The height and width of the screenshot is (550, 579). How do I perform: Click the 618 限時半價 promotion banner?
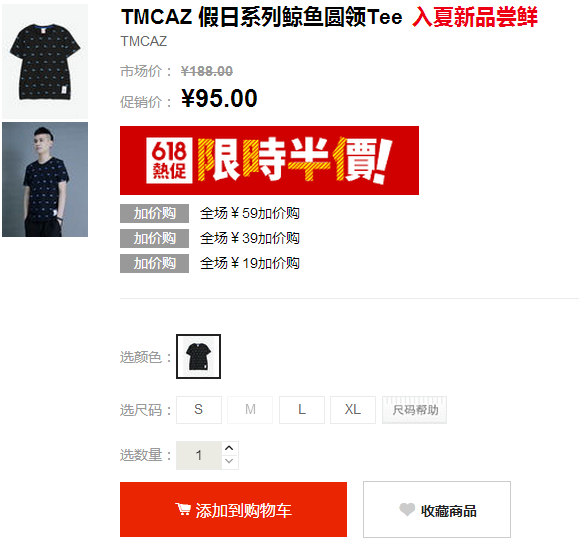(x=270, y=160)
